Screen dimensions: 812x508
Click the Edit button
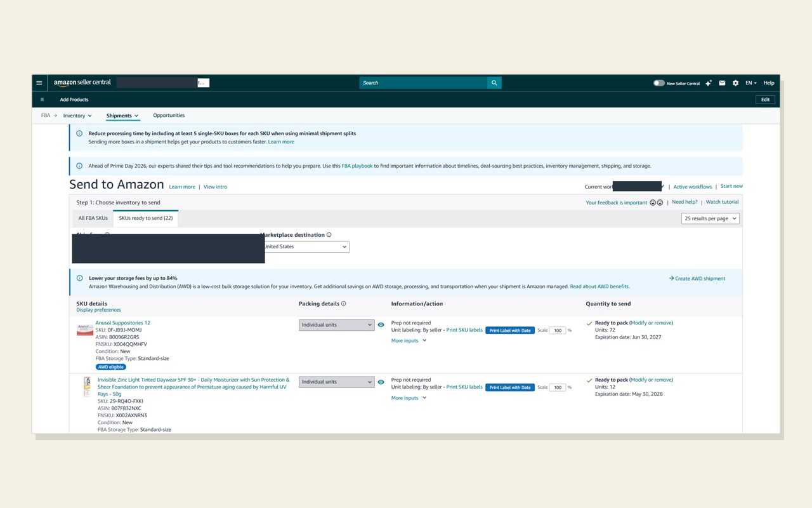[766, 100]
